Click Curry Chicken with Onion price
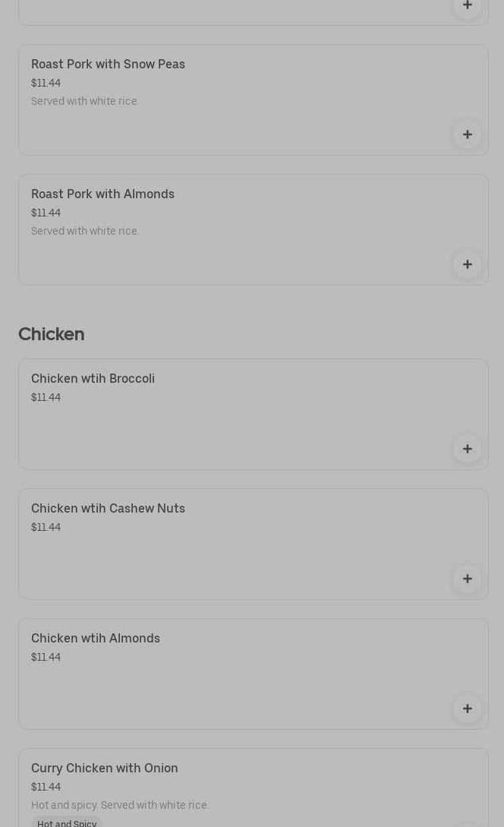 46,788
